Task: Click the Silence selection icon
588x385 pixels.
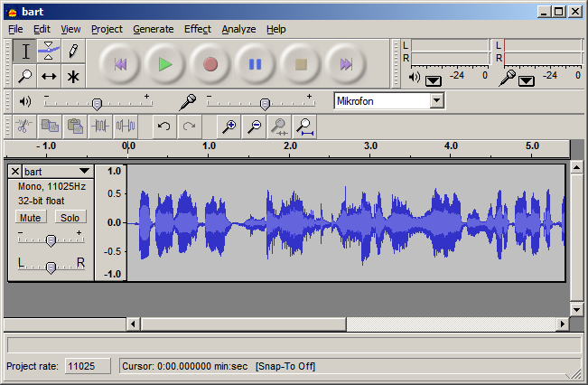Action: (x=126, y=127)
